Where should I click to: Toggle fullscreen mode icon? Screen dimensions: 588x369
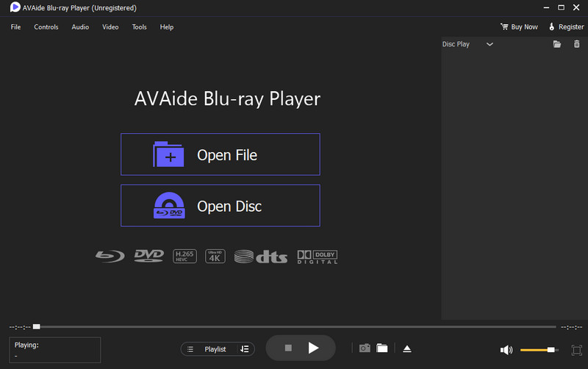pos(577,350)
